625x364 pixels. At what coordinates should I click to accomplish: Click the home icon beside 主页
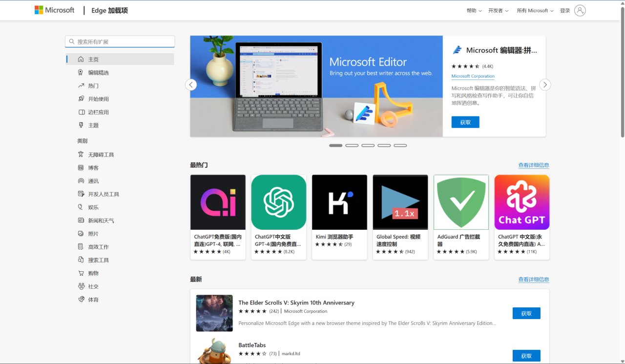pyautogui.click(x=81, y=59)
